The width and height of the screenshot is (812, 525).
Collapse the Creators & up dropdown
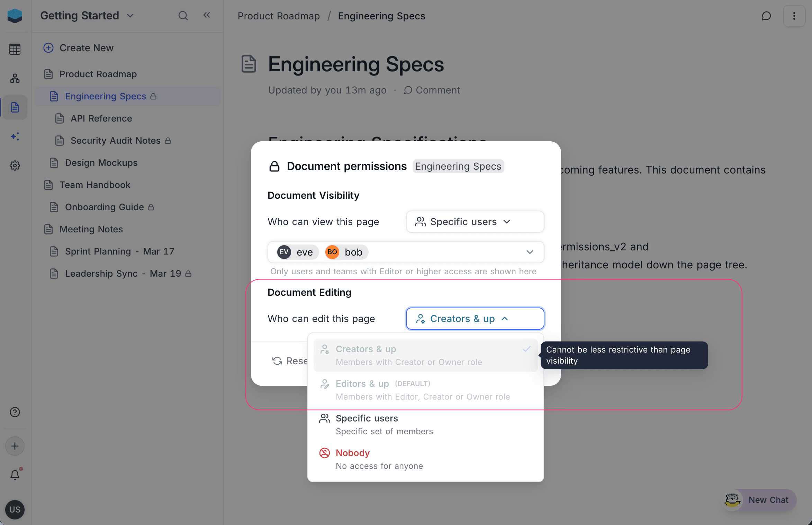pos(475,319)
